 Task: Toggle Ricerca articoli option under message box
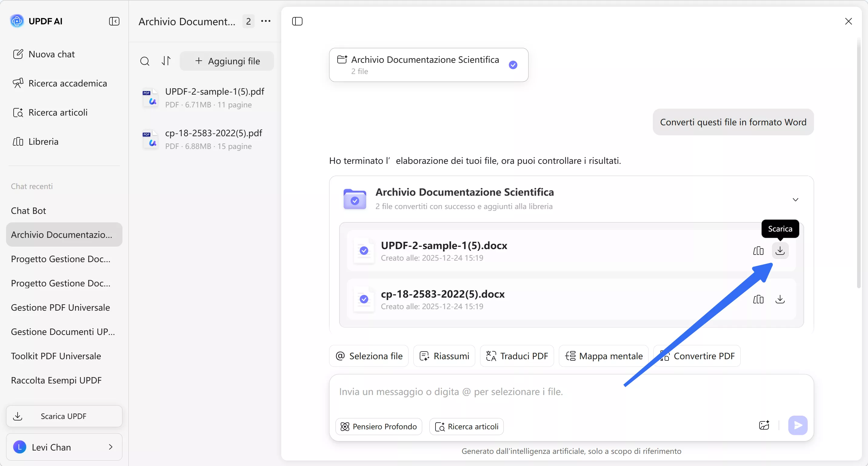tap(467, 427)
